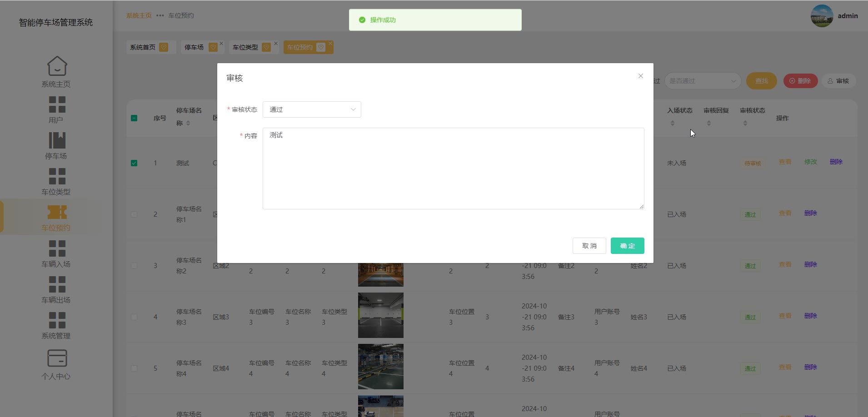Toggle the select-all checkbox in table header

click(x=134, y=118)
